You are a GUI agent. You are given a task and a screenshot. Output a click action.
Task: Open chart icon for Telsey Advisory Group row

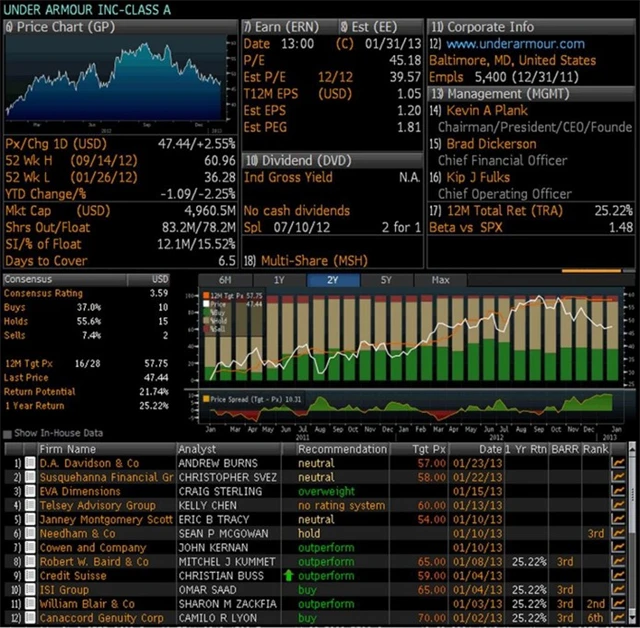pos(616,506)
